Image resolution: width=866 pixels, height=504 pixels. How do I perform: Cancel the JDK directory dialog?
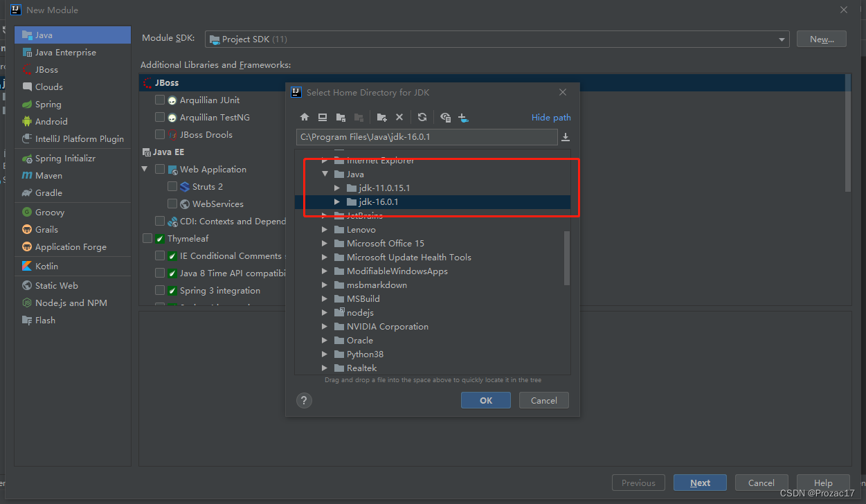[543, 400]
